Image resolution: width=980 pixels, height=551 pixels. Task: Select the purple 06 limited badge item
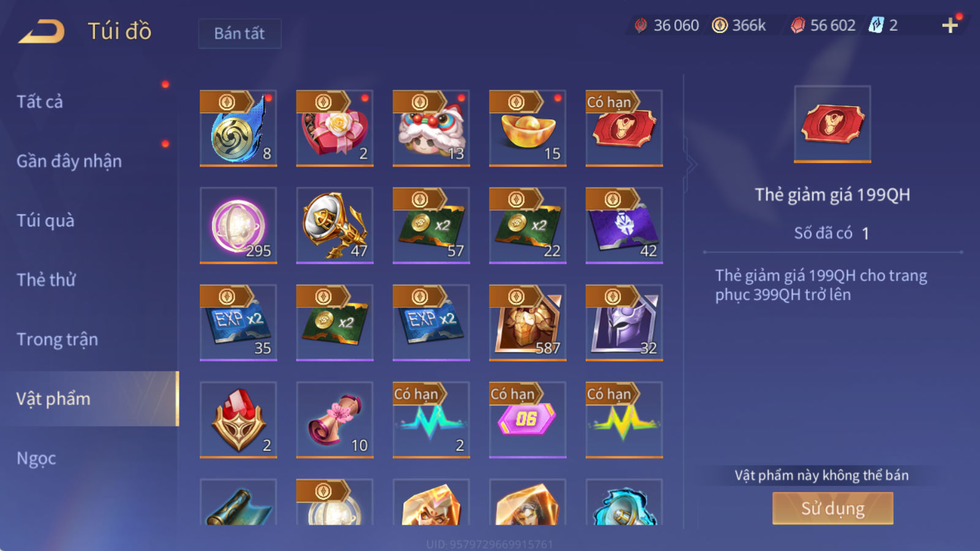pyautogui.click(x=527, y=420)
